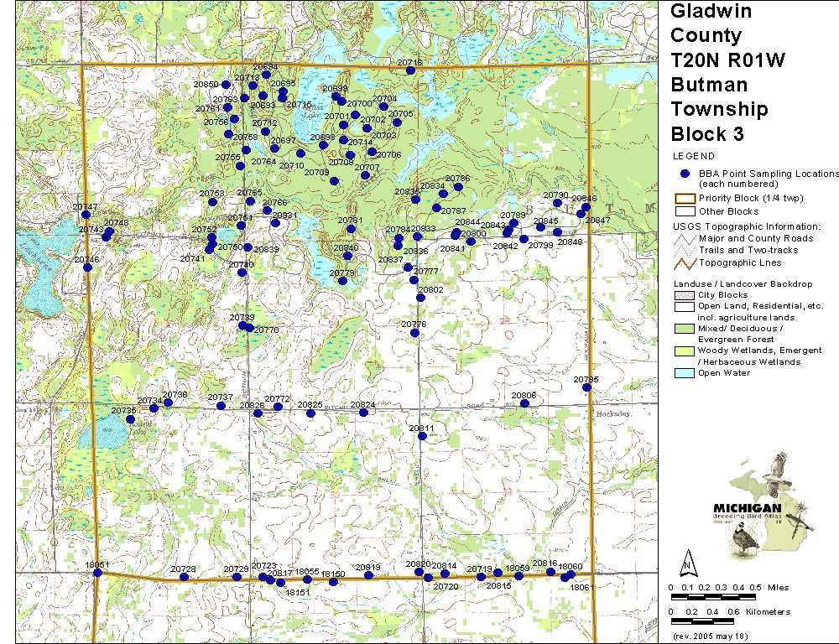Click the blue dot for point 20806
839x644 pixels.
[524, 403]
